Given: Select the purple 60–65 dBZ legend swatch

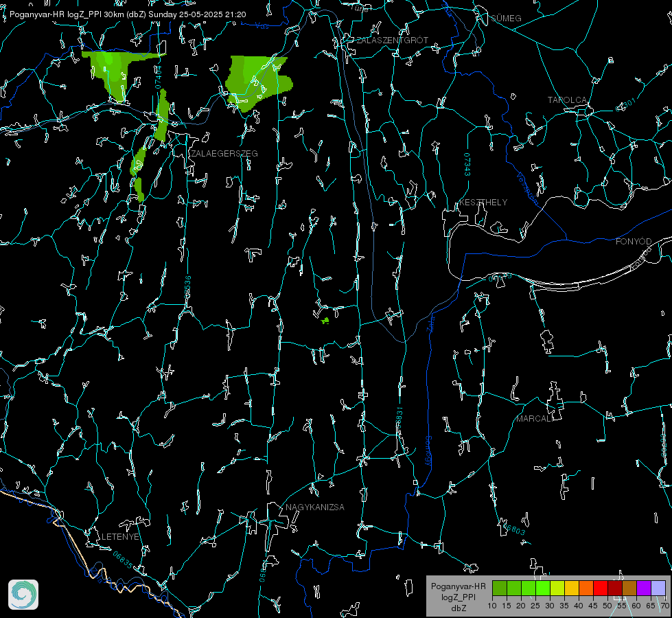Looking at the screenshot, I should click(643, 588).
